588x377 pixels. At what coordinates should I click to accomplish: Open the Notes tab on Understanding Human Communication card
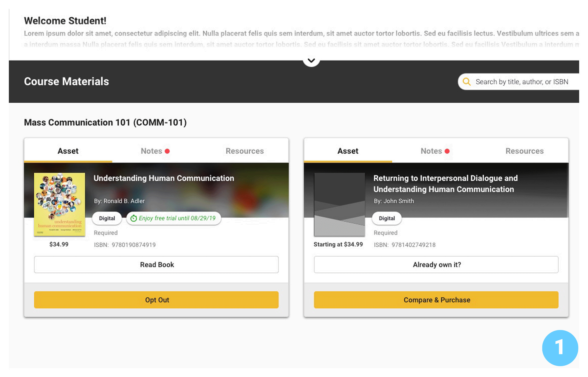[x=155, y=151]
